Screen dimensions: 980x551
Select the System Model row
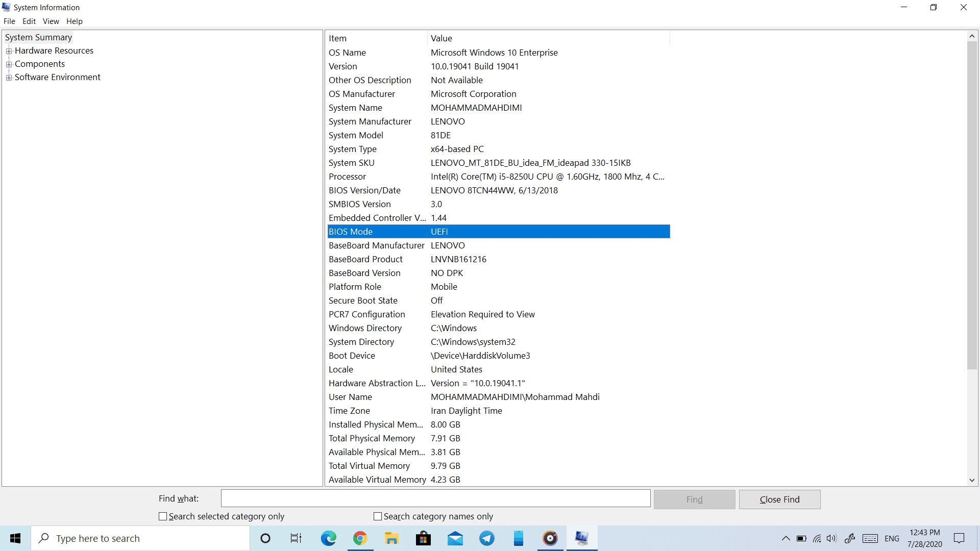[x=498, y=135]
